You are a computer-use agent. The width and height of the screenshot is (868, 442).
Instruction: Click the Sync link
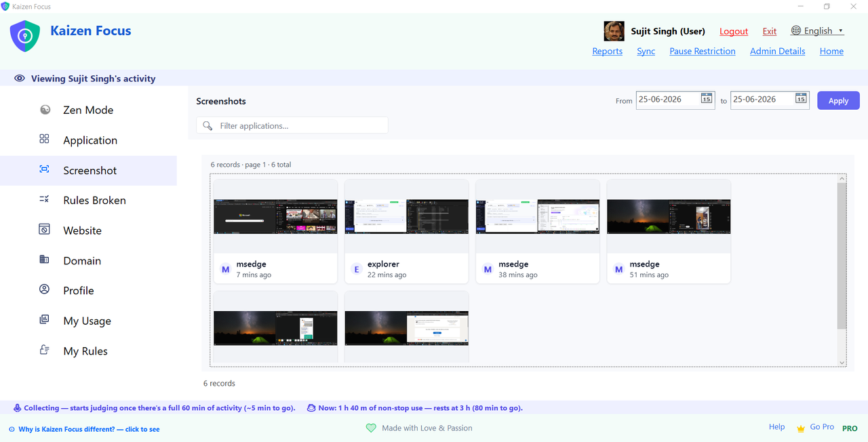coord(646,51)
